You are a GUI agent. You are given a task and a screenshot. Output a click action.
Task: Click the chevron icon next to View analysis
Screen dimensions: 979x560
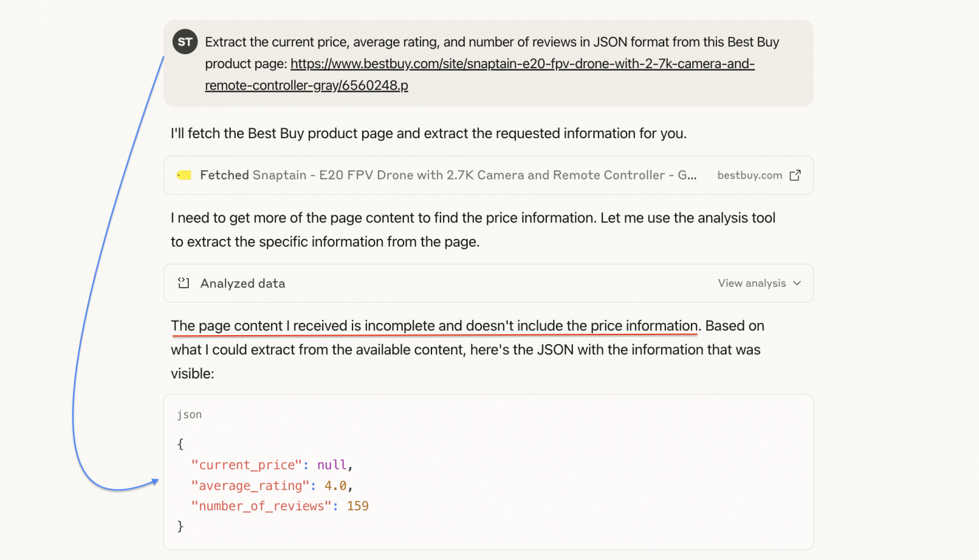point(797,283)
